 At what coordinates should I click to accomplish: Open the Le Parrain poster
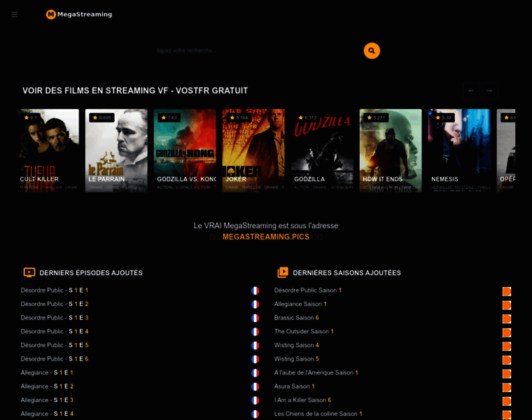[116, 150]
